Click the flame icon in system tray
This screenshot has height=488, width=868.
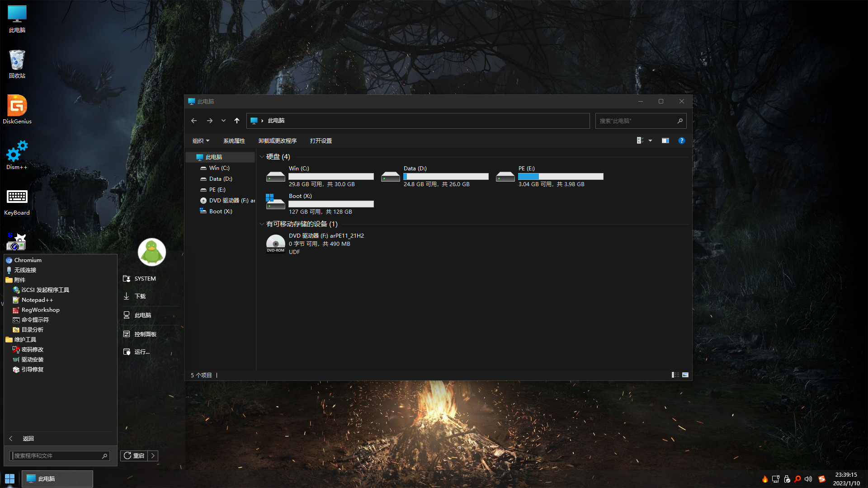pyautogui.click(x=764, y=479)
